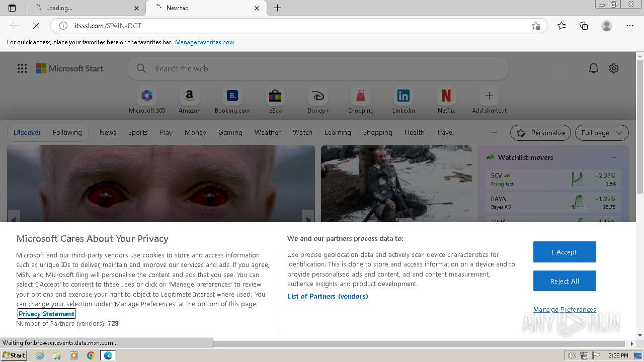The width and height of the screenshot is (644, 362).
Task: Select the Discover feed tab
Action: pyautogui.click(x=27, y=133)
